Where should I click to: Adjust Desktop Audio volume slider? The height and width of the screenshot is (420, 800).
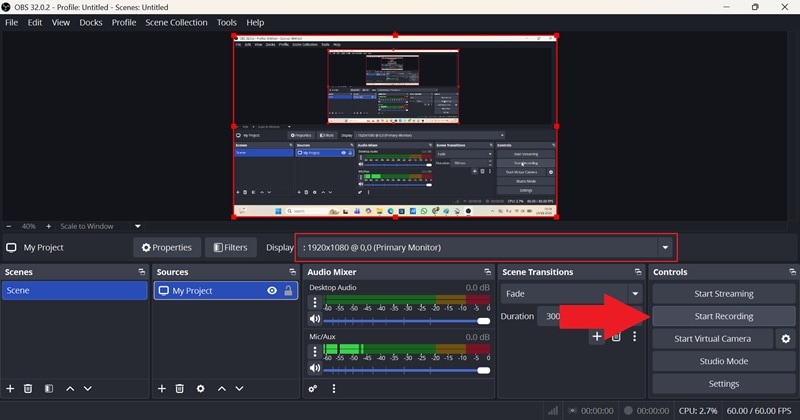pyautogui.click(x=406, y=321)
